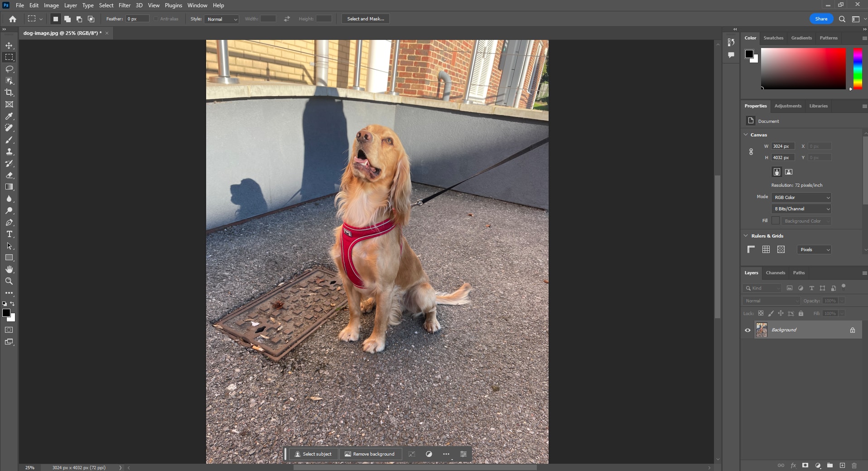This screenshot has height=471, width=868.
Task: Pick a color in the red color field
Action: pyautogui.click(x=803, y=68)
